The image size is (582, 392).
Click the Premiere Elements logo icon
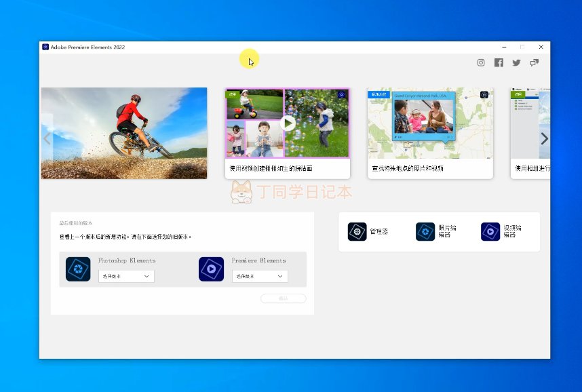coord(211,269)
